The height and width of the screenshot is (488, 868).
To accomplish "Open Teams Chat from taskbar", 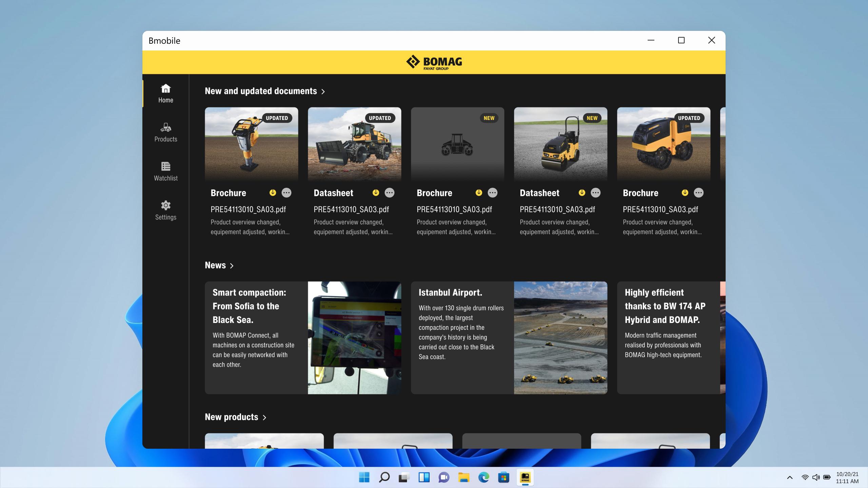I will [444, 477].
